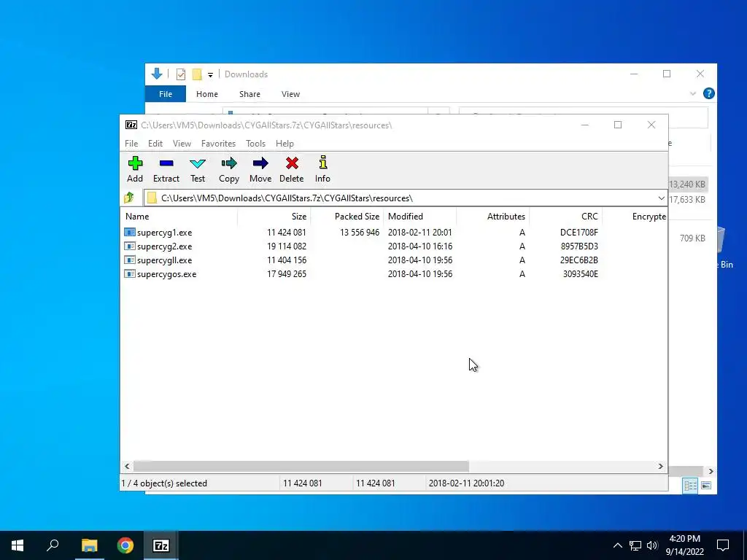Image resolution: width=747 pixels, height=560 pixels.
Task: Click the supercyg2.exe file icon
Action: [130, 246]
